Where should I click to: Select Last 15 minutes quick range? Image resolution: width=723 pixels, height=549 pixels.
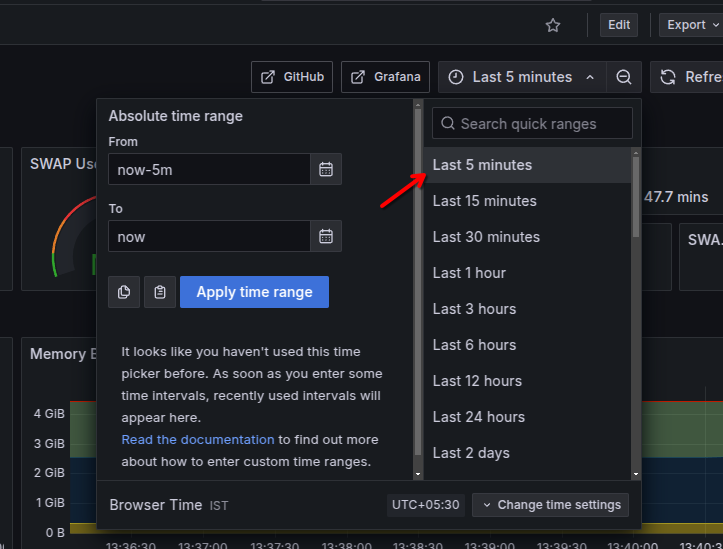[485, 201]
